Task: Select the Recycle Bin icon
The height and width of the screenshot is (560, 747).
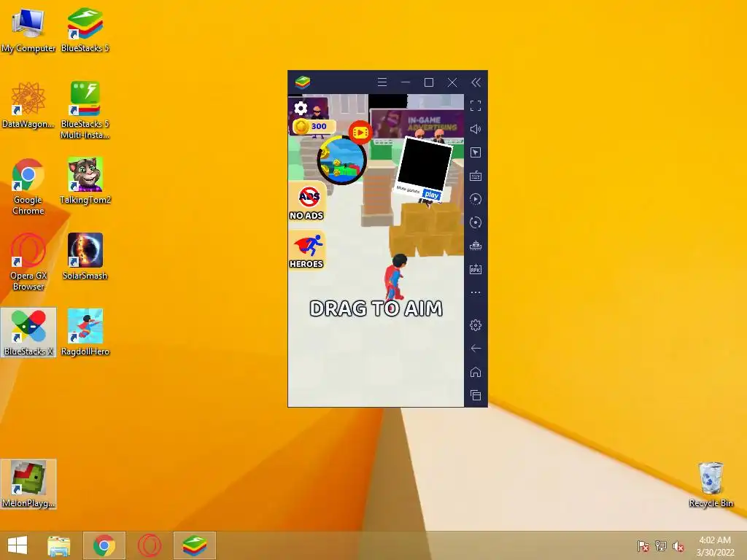Action: (x=711, y=484)
